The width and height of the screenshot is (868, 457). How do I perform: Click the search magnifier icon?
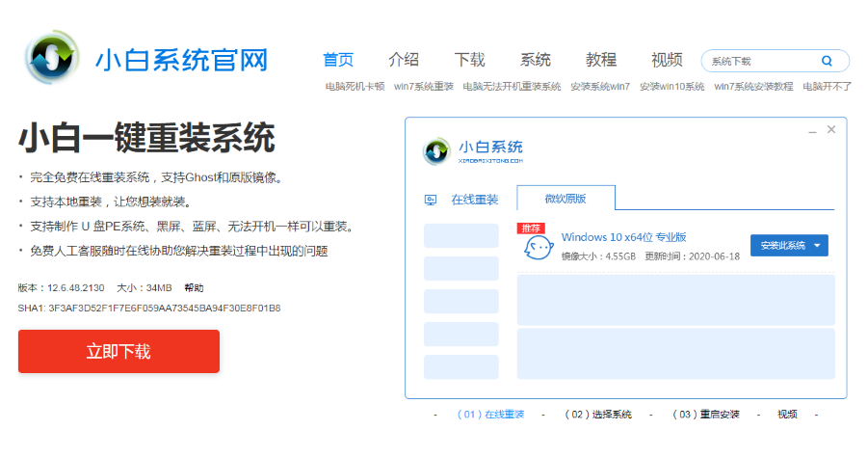827,61
